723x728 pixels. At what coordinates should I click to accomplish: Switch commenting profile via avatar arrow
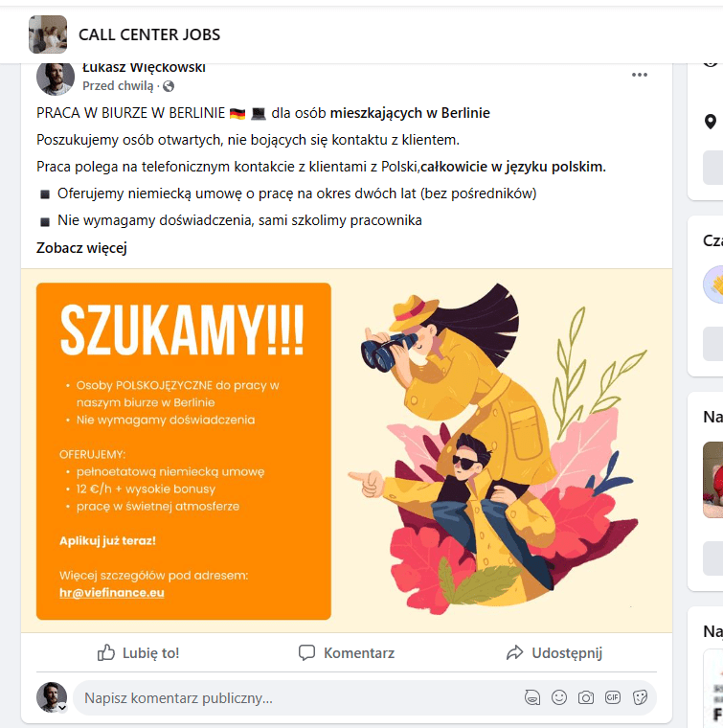tap(62, 708)
